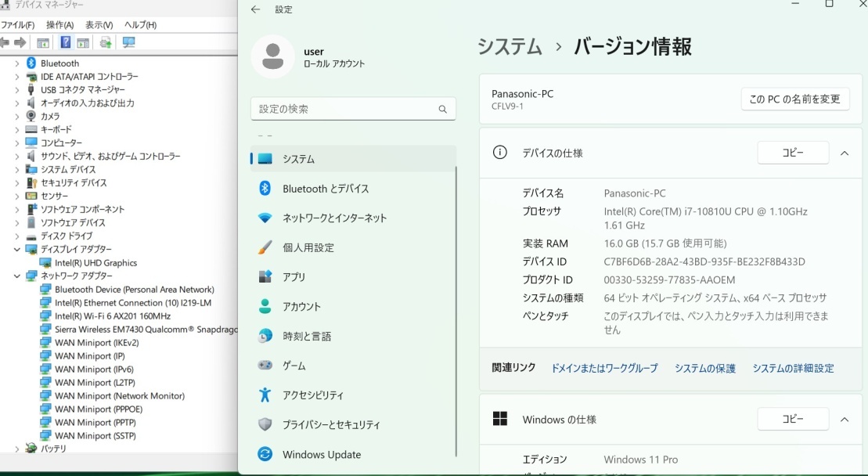The height and width of the screenshot is (476, 868).
Task: Open the 操作(A) menu
Action: [59, 25]
